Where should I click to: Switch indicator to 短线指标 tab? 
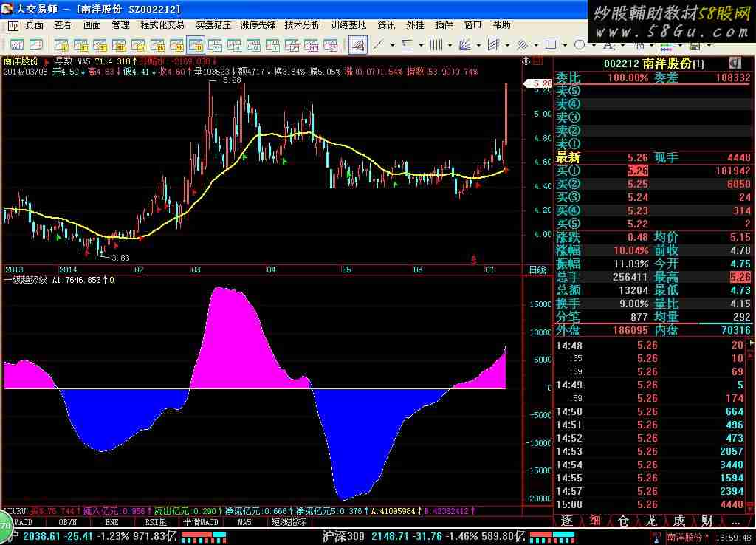289,522
